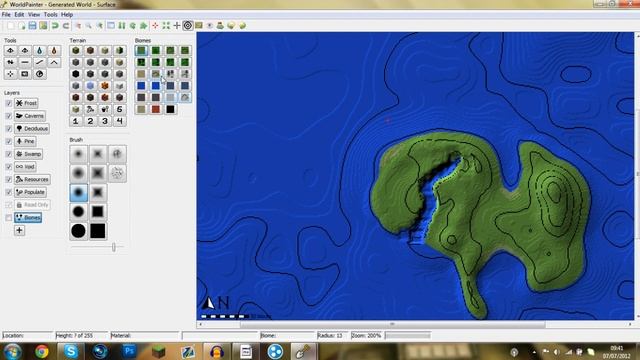Toggle the Caverns layer checkbox
Screen dimensions: 640x360
[9, 116]
